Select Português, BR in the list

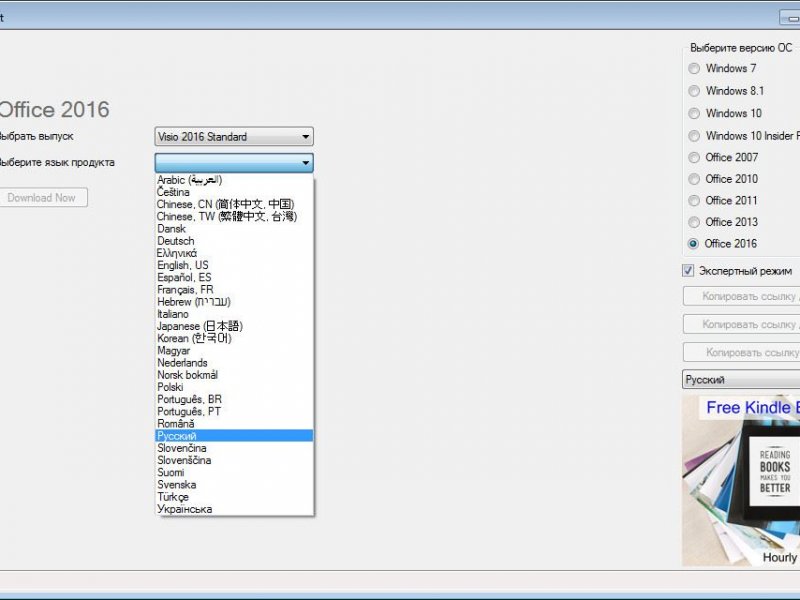point(234,399)
